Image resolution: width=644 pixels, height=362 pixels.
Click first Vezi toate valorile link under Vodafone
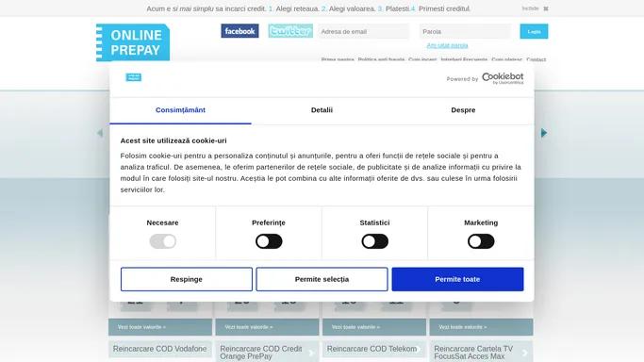pos(141,327)
